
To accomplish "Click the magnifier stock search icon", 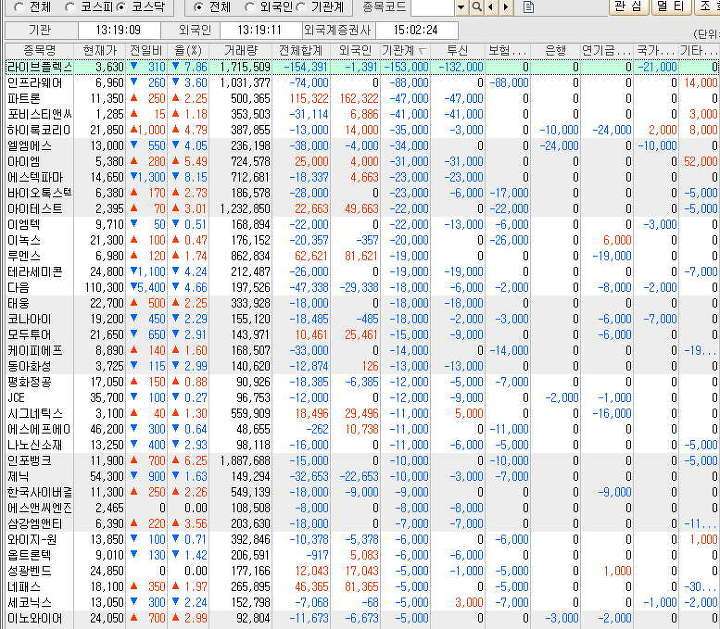I will click(477, 7).
